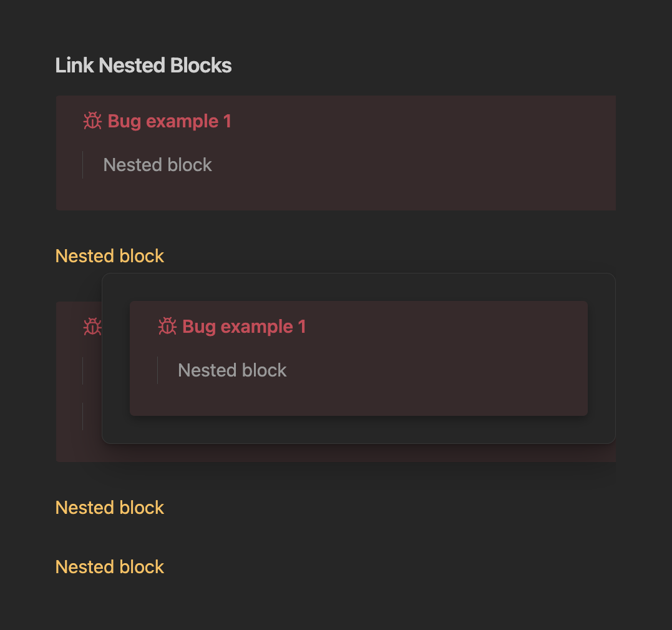Open Bug example 1 inside the popup preview
The width and height of the screenshot is (672, 630).
[x=243, y=326]
